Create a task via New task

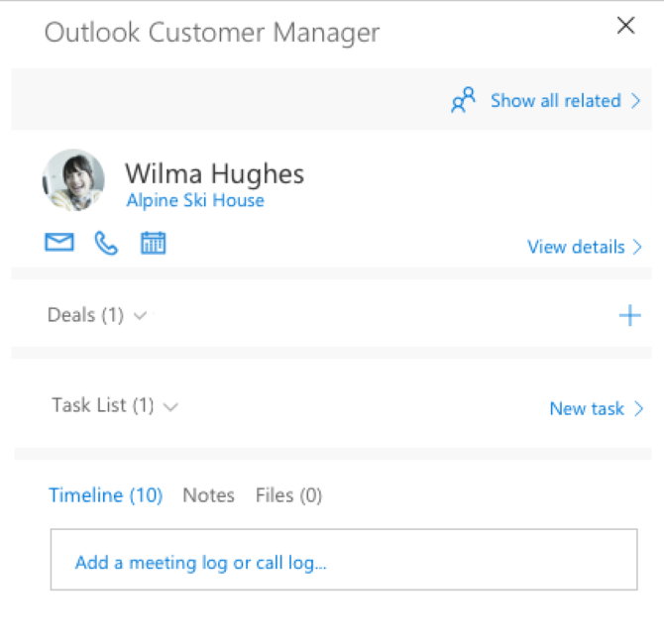(x=587, y=408)
